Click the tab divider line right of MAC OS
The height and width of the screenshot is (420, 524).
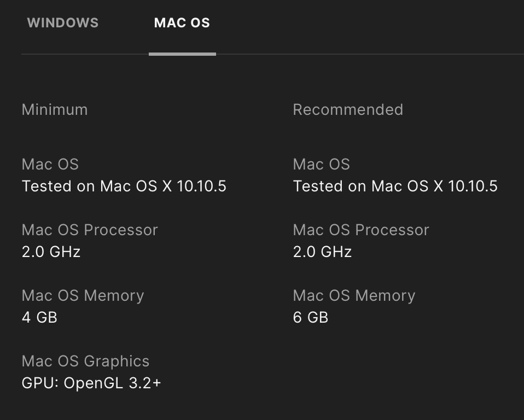click(x=370, y=54)
